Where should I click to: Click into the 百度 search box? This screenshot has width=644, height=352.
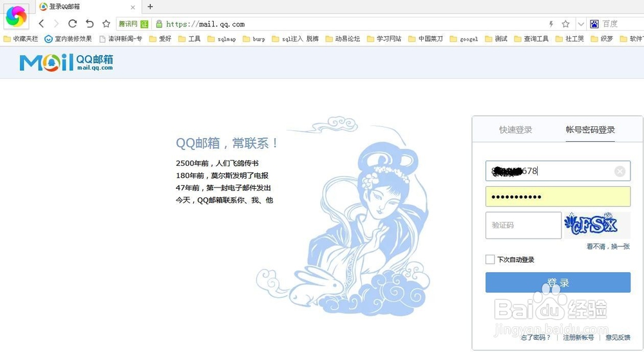tap(622, 24)
